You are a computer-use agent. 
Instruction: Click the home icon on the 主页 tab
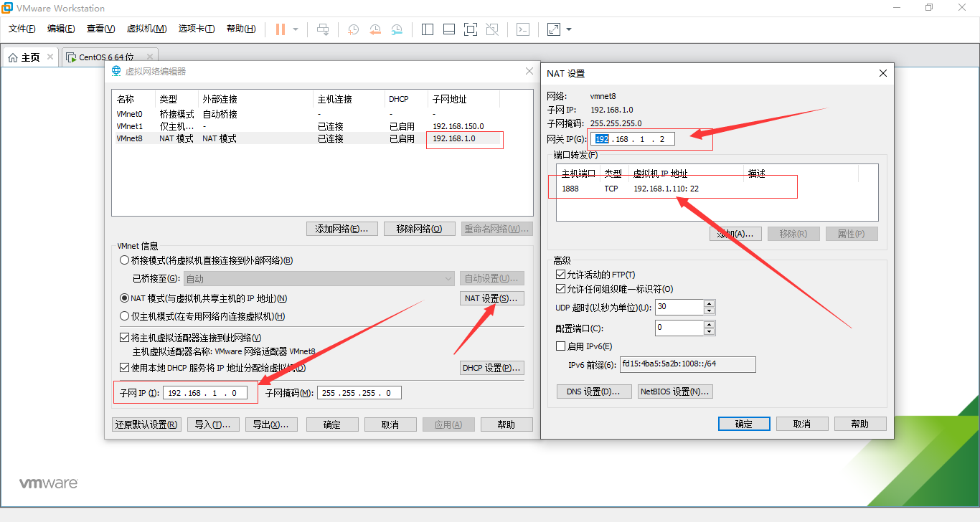click(13, 57)
